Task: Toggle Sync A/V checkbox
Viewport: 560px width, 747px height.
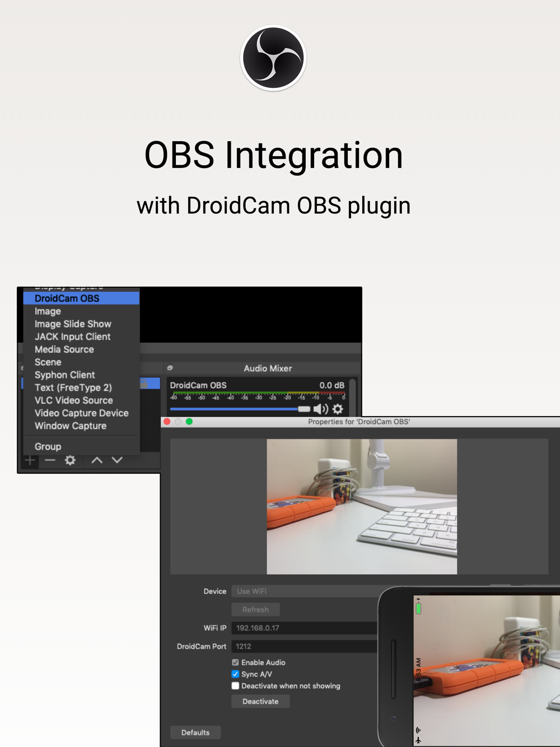Action: (235, 674)
